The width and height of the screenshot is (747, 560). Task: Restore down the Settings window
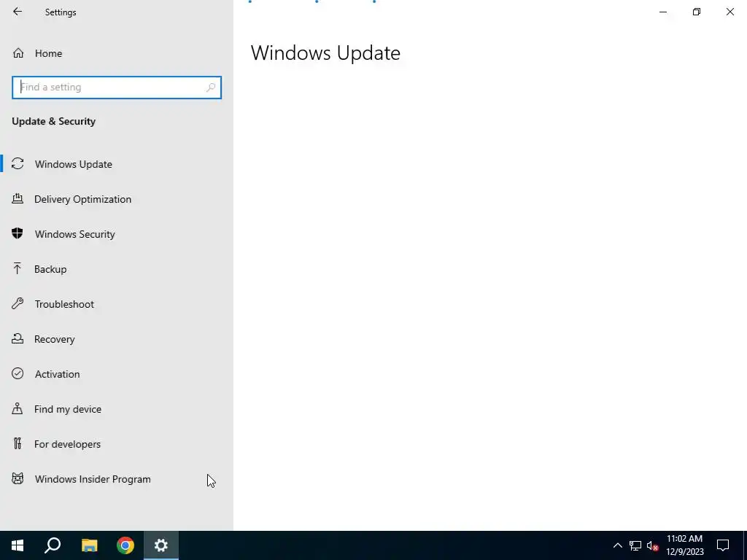[697, 12]
